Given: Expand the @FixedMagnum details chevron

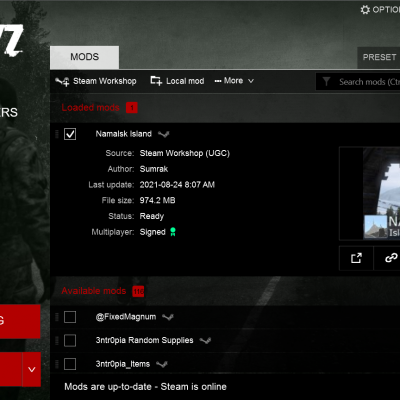Looking at the screenshot, I should [x=168, y=317].
